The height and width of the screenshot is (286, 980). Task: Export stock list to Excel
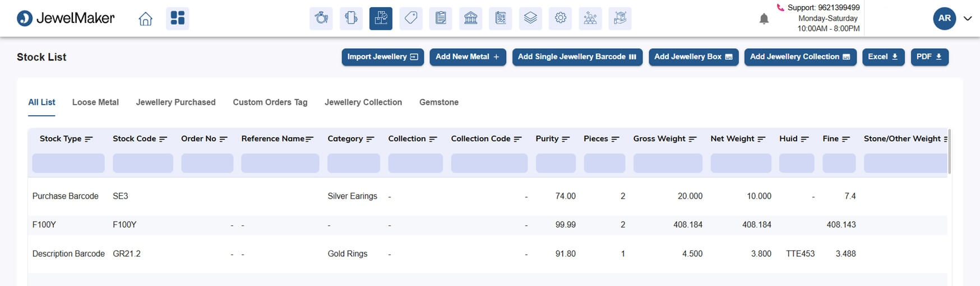883,57
